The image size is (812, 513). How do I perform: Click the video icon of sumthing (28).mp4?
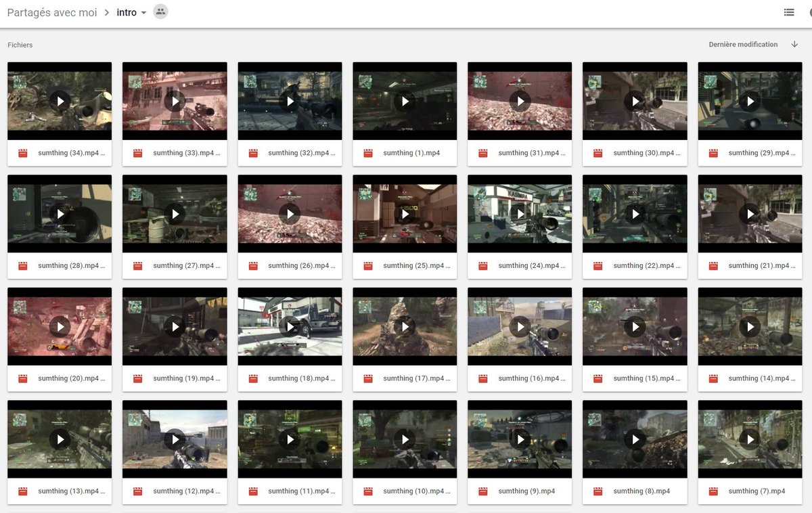pos(23,266)
